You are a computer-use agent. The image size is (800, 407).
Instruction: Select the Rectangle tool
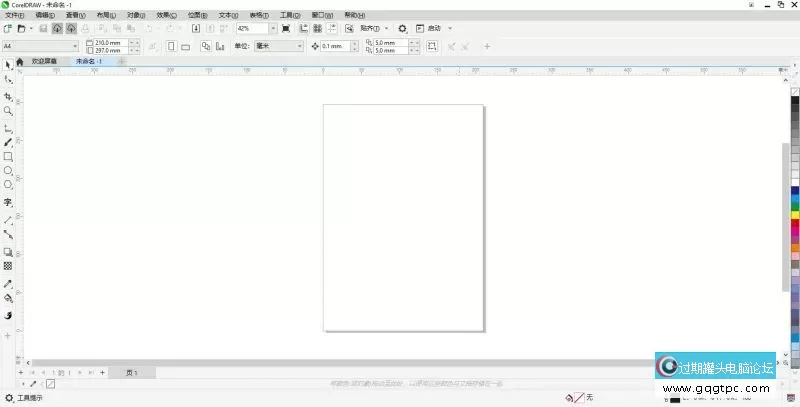[x=8, y=157]
